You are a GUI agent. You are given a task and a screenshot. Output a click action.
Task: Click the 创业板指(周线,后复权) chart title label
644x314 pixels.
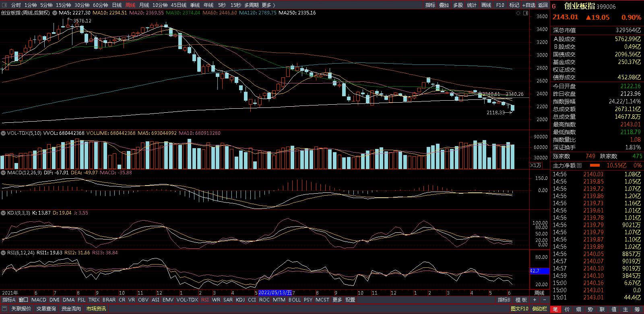click(x=25, y=13)
